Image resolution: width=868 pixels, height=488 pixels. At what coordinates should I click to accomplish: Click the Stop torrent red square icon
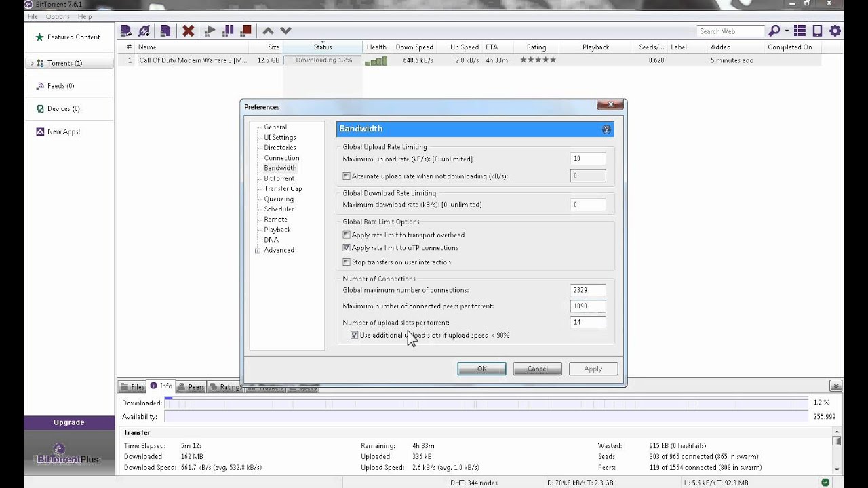[246, 30]
